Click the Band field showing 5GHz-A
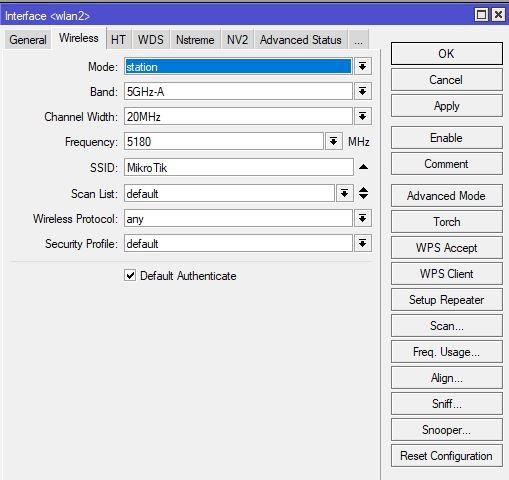This screenshot has width=509, height=480. tap(238, 91)
